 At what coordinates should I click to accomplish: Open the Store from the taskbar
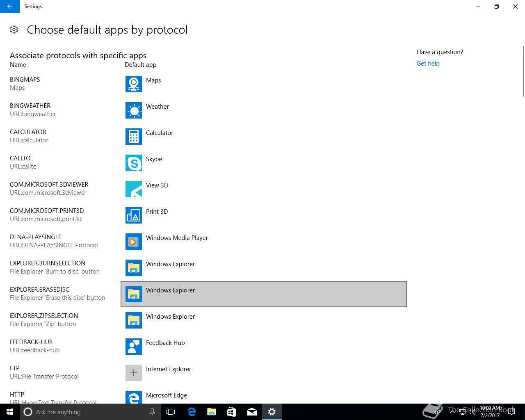[232, 412]
